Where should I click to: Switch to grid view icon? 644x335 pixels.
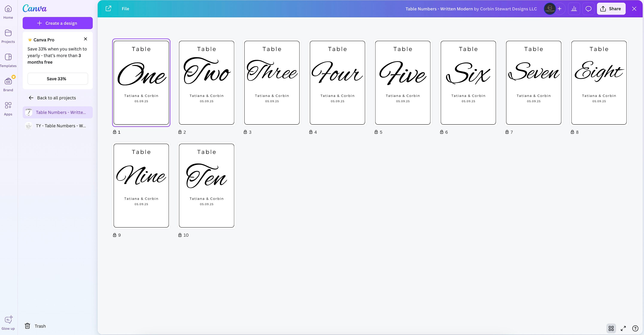[611, 328]
